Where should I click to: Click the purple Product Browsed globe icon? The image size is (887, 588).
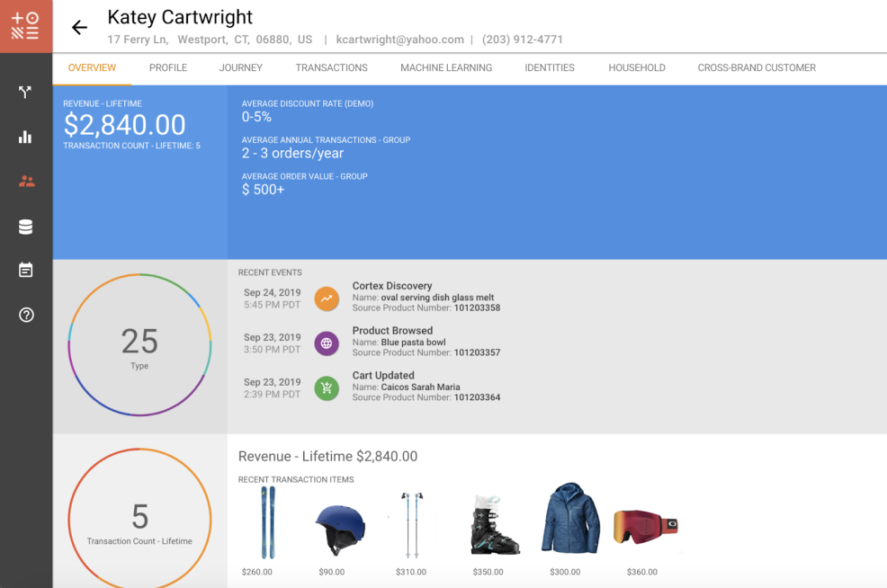327,343
